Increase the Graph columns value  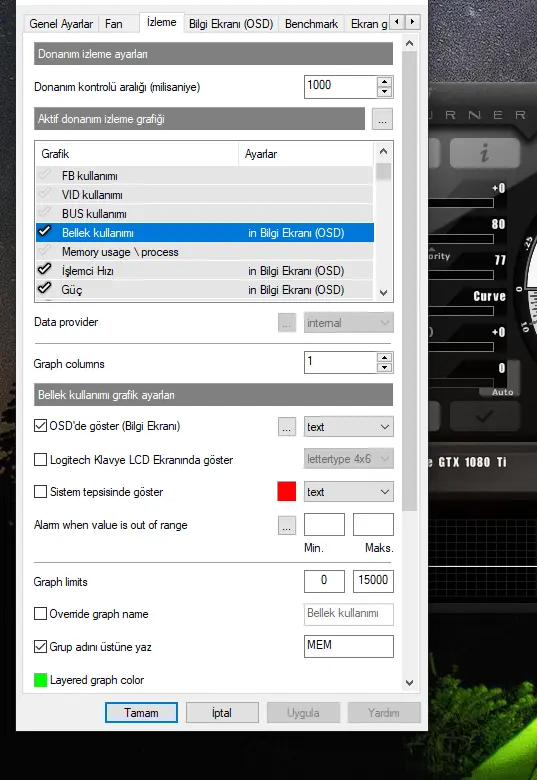384,358
